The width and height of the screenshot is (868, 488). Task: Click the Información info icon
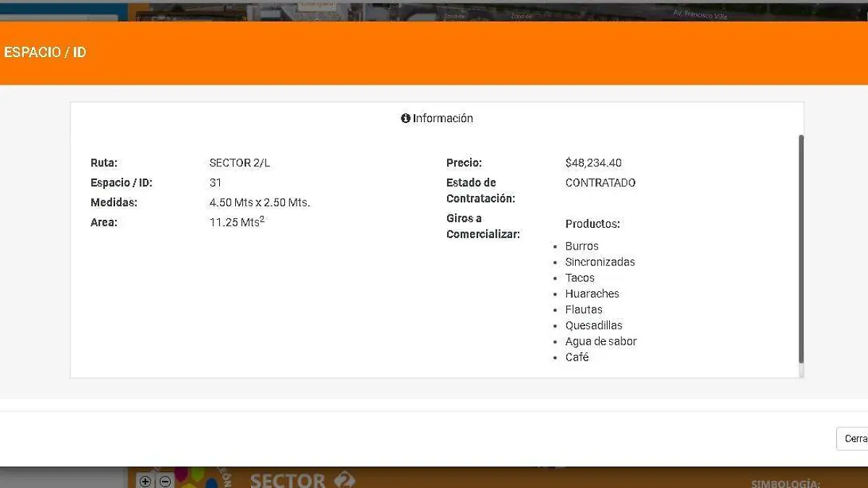tap(406, 118)
